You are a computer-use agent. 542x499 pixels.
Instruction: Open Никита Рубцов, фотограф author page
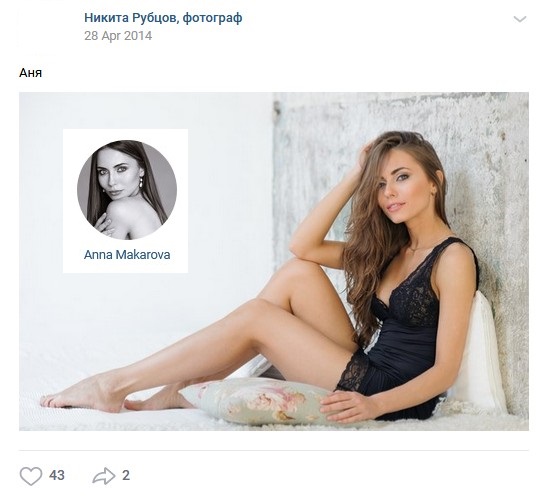(x=163, y=18)
